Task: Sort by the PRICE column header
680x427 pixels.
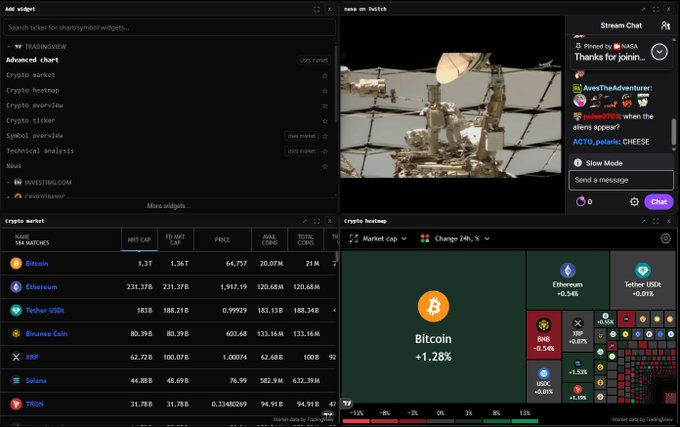Action: [222, 240]
